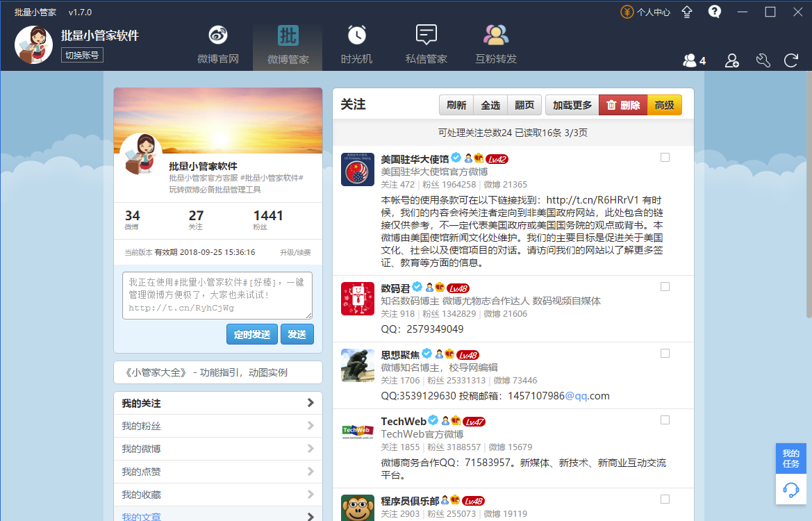Open help via question mark icon
Screen dimensions: 812x521
[715, 11]
